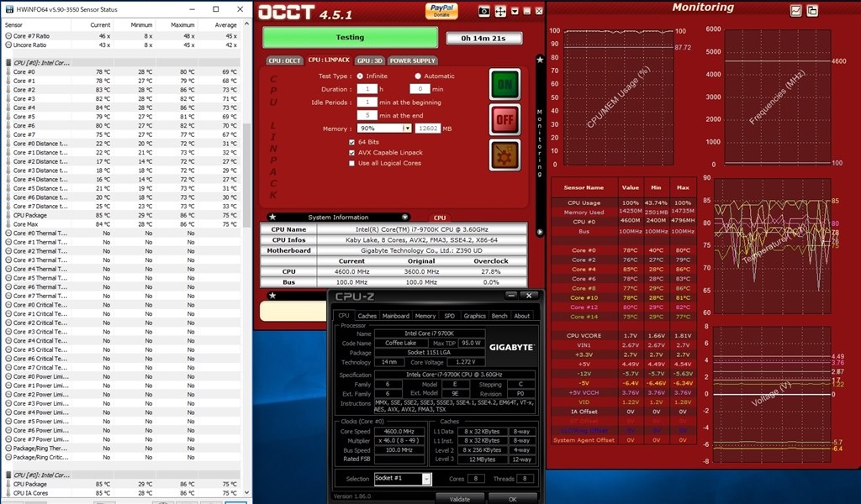Switch to CPU : OCCT tab
The image size is (861, 504).
click(284, 60)
